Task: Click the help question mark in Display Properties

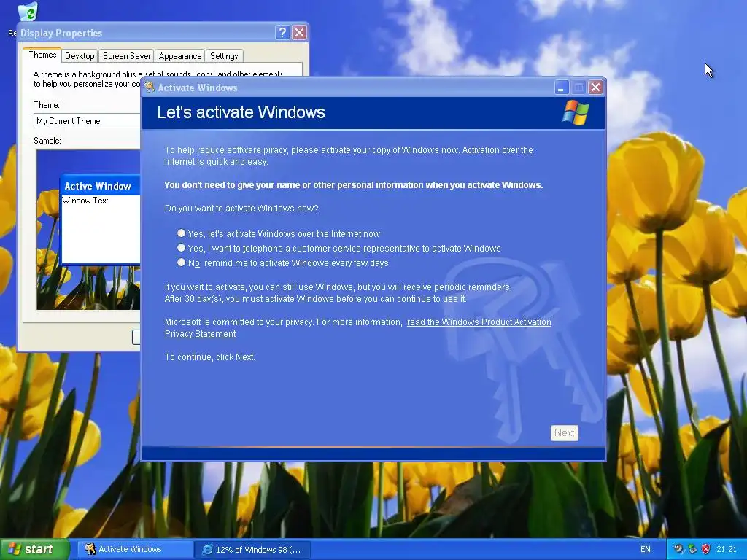Action: (282, 32)
